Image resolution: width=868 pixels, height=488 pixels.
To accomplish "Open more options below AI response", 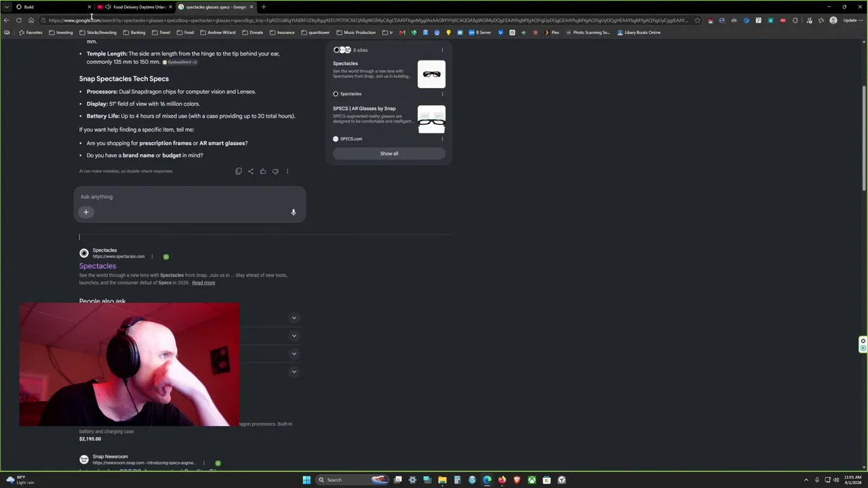I will click(287, 171).
